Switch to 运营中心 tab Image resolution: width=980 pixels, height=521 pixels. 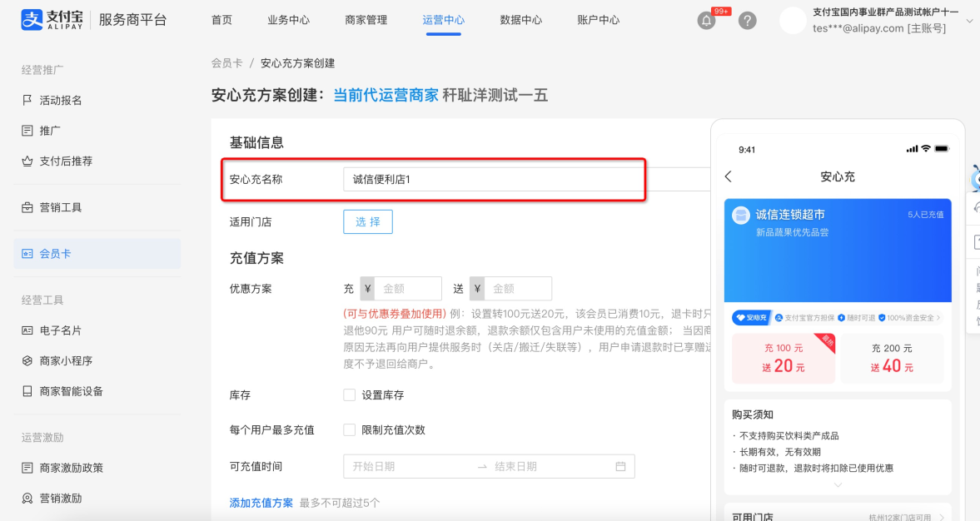coord(443,20)
